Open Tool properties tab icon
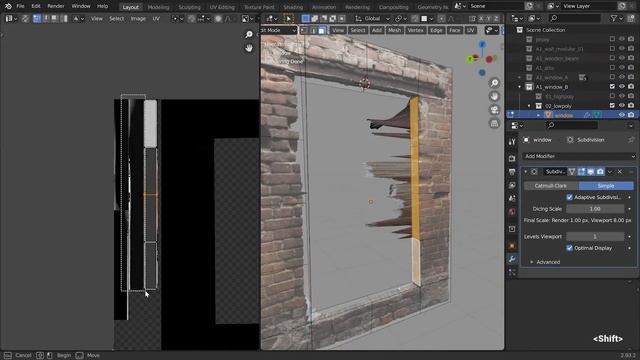 512,142
